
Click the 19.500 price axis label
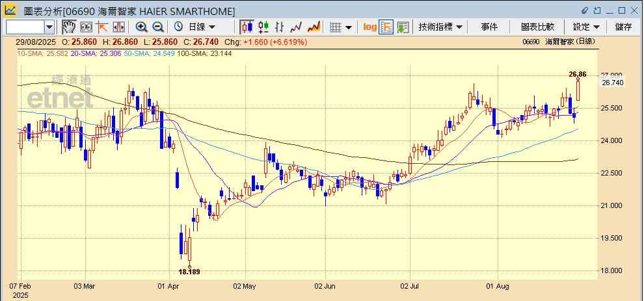(613, 238)
